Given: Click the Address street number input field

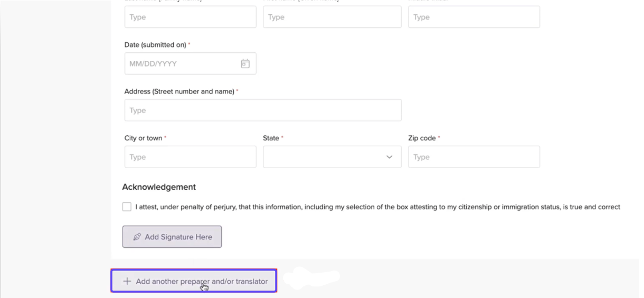Looking at the screenshot, I should pos(262,110).
